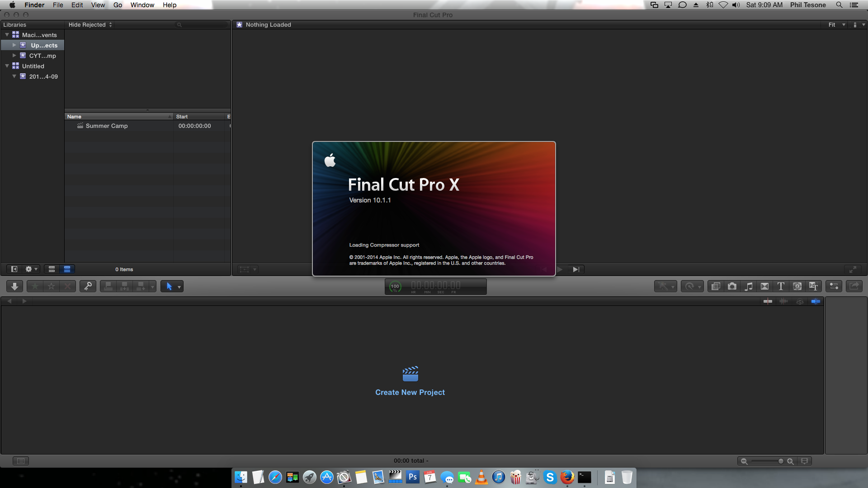Open the Hide Rejected filter dropdown
The image size is (868, 488).
click(x=90, y=25)
